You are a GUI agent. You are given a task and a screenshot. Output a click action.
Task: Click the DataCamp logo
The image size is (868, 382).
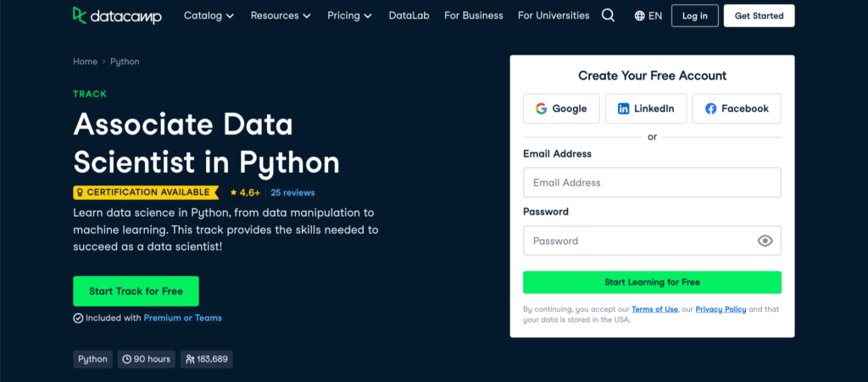pyautogui.click(x=118, y=15)
